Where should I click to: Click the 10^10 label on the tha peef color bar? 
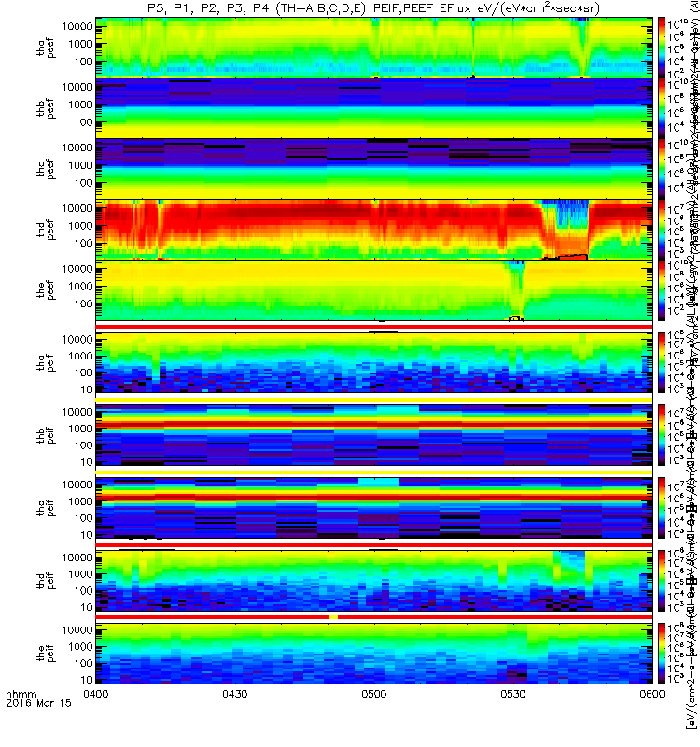coord(676,24)
